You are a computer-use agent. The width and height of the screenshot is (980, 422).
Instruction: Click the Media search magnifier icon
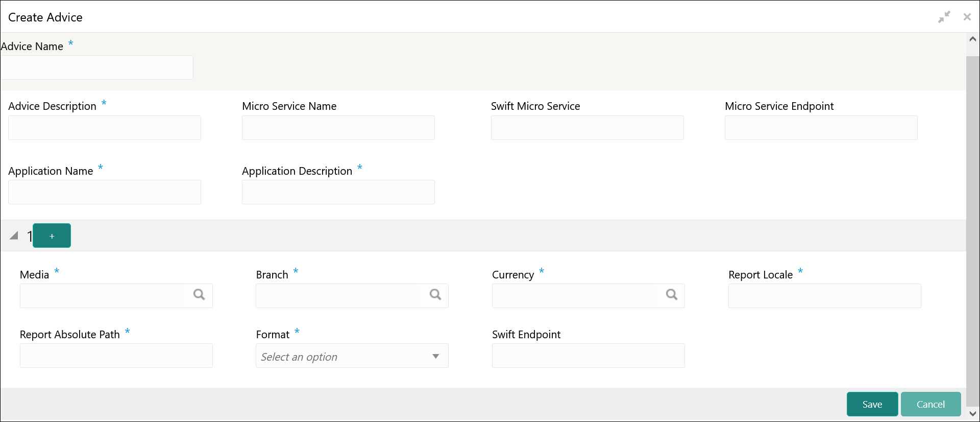199,295
